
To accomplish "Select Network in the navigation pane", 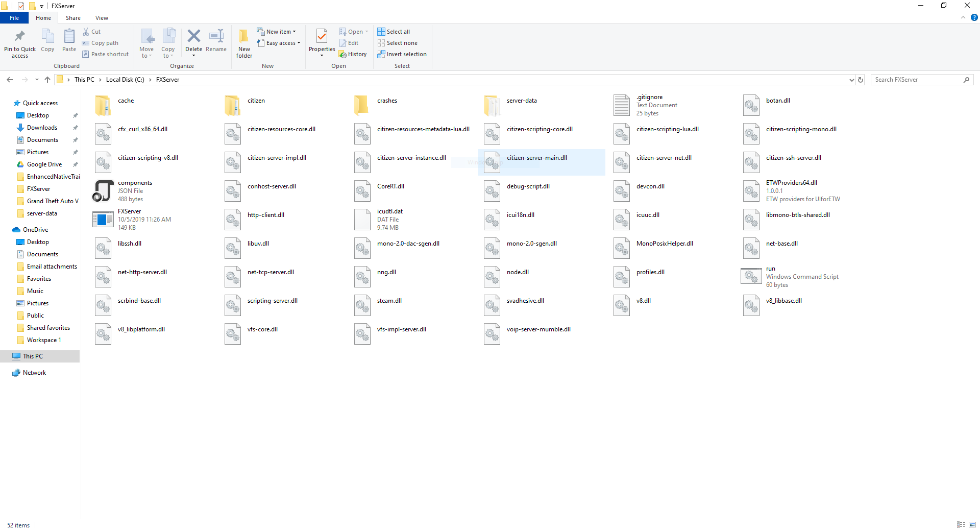I will [34, 373].
